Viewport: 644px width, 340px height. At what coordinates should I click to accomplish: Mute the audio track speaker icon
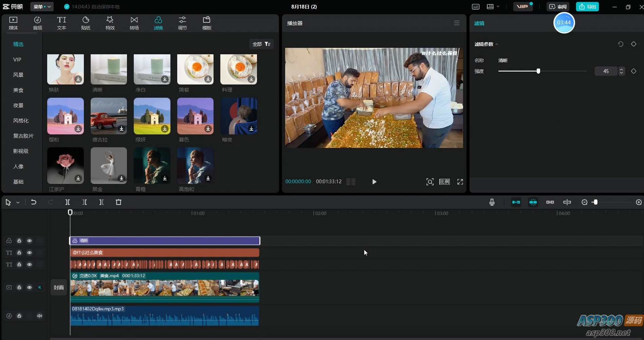pos(40,316)
